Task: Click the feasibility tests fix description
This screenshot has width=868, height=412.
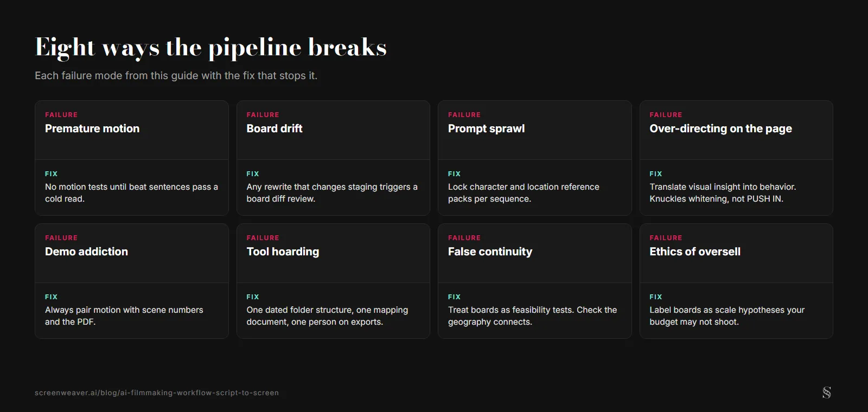Action: (533, 316)
